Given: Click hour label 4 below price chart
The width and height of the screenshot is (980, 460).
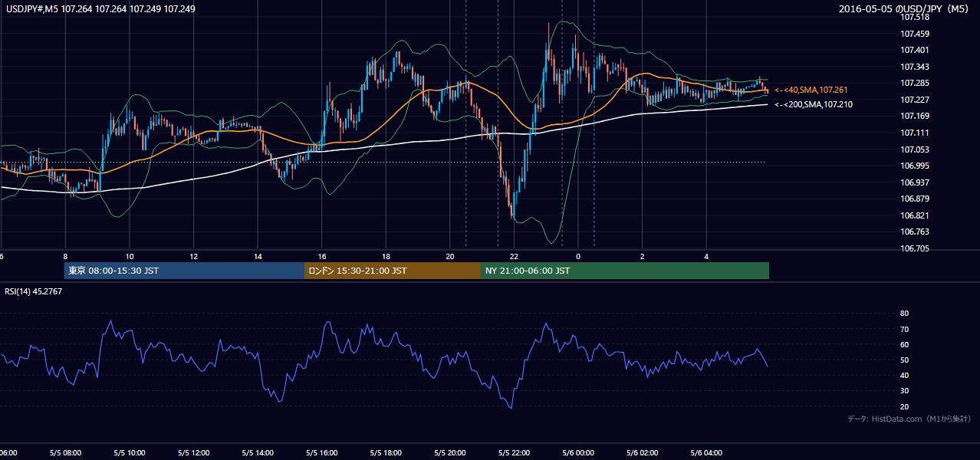Looking at the screenshot, I should [x=706, y=257].
